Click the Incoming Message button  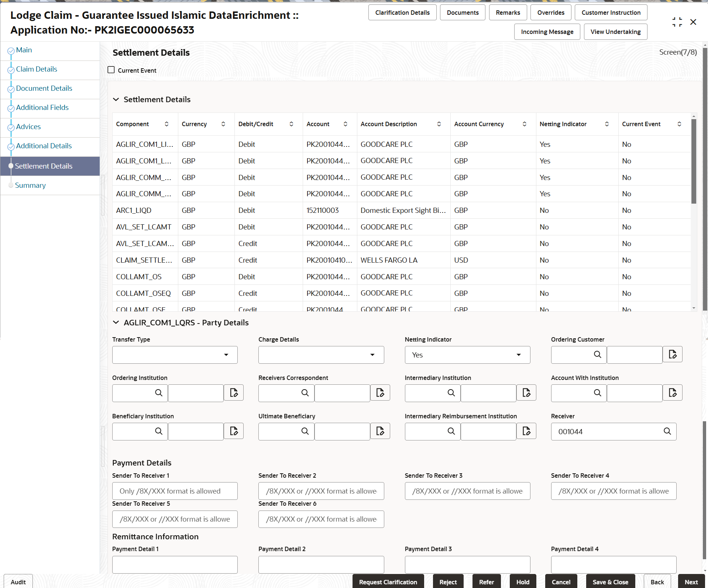click(x=547, y=31)
